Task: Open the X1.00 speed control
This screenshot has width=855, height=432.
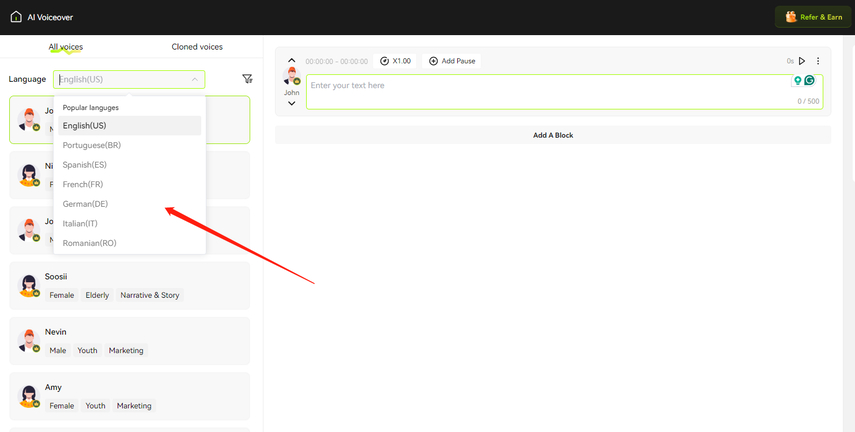Action: (395, 61)
